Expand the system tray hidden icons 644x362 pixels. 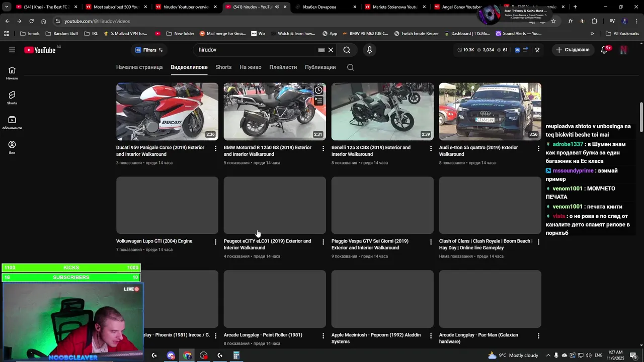click(x=548, y=355)
